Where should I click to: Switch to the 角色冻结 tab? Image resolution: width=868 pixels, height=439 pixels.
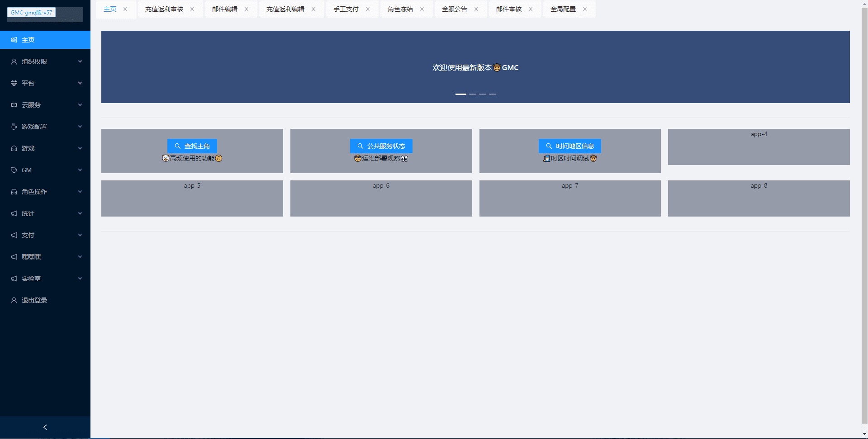point(400,9)
